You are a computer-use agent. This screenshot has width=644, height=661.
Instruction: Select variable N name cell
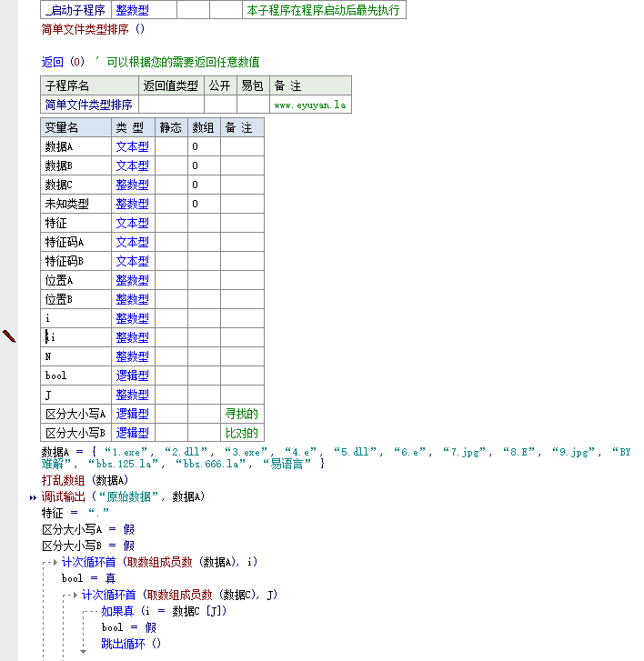(x=75, y=356)
